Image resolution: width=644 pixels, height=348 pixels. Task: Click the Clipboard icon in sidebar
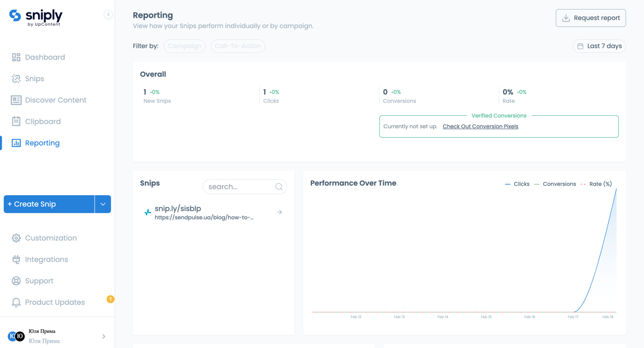(x=16, y=122)
